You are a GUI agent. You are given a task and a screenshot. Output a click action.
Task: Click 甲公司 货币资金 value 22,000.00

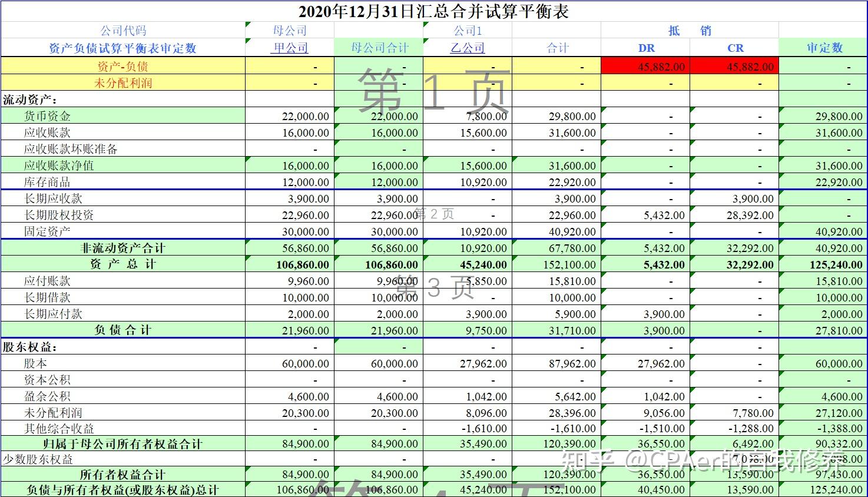click(305, 117)
